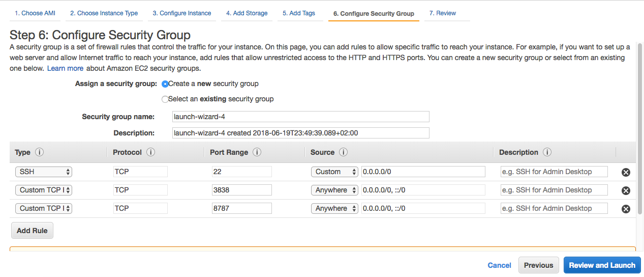This screenshot has width=644, height=277.
Task: Open Type dropdown for port 8787 rule
Action: tap(44, 208)
